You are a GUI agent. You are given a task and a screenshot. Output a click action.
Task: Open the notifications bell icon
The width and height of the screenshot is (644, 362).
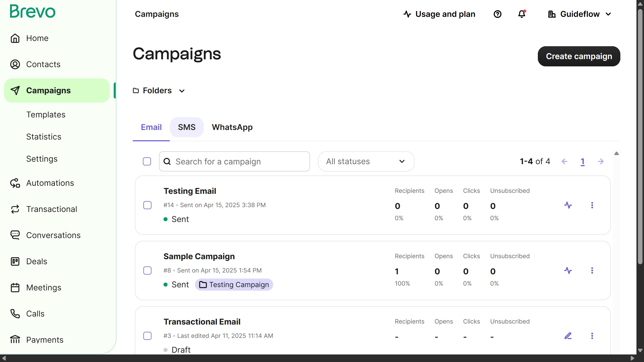click(522, 14)
